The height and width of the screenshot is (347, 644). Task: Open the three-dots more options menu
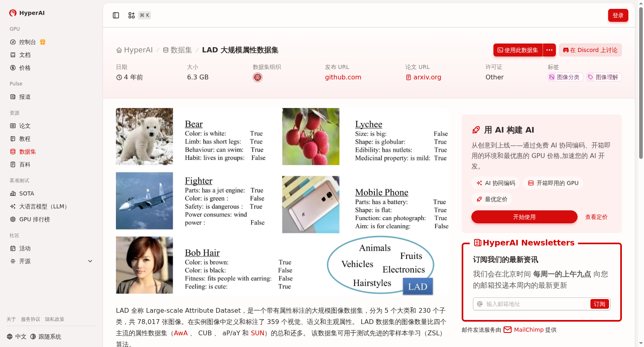549,50
